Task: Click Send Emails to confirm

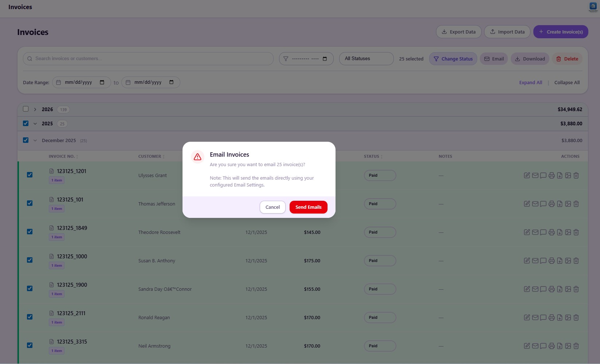Action: (x=308, y=207)
